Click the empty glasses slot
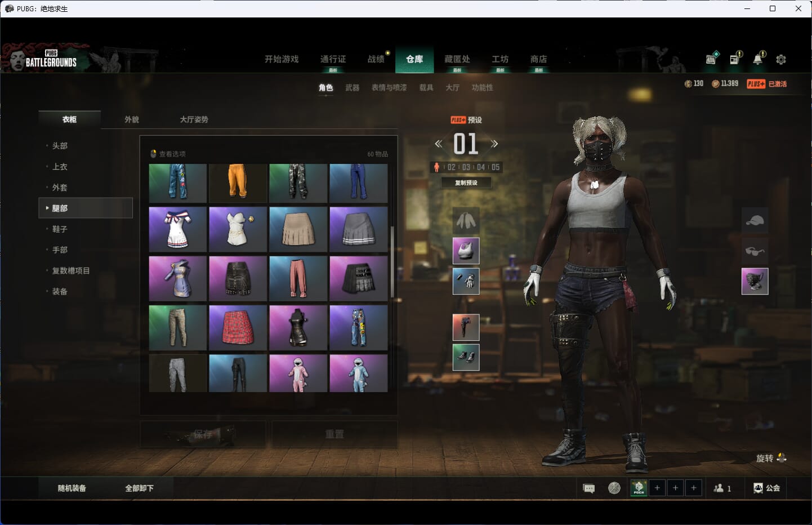This screenshot has width=812, height=525. coord(755,251)
